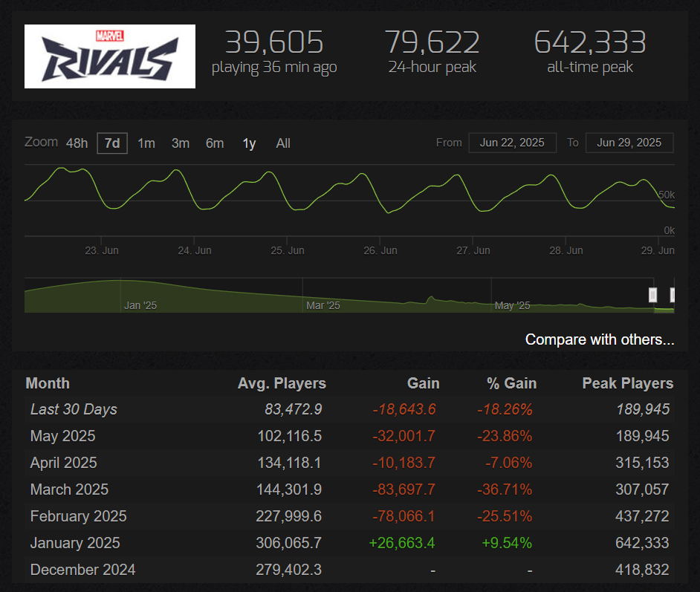Select the Last 30 Days row label

[x=74, y=409]
